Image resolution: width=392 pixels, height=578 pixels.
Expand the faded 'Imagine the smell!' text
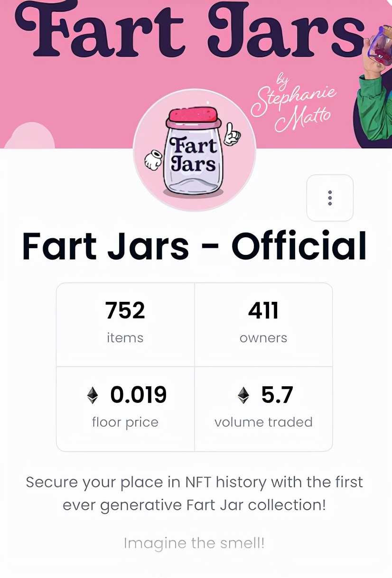(194, 543)
